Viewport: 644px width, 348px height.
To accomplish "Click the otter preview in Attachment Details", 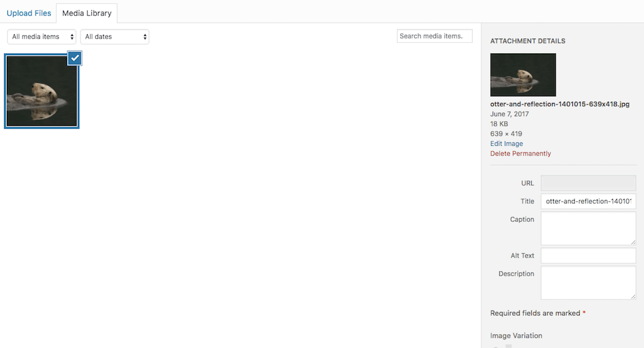I will [523, 75].
